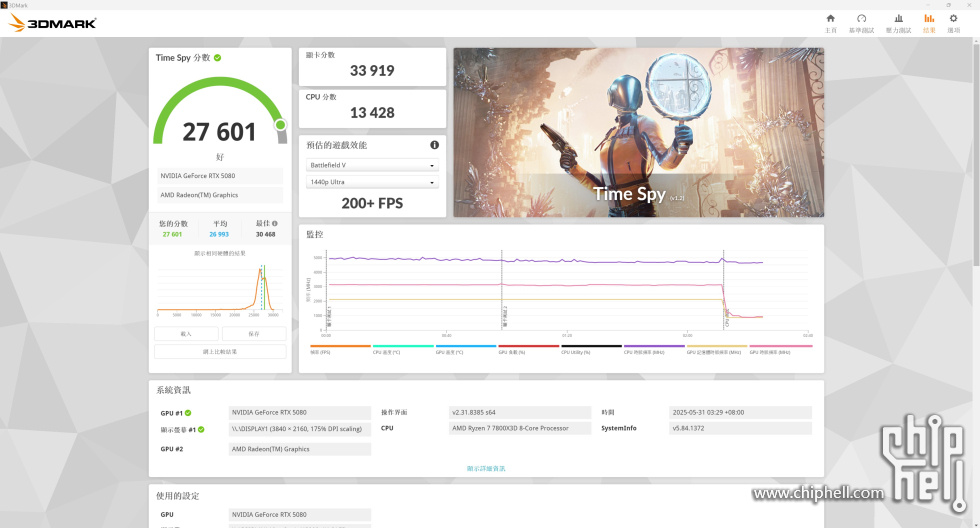Screen dimensions: 980x528
Task: Click the score distribution chart
Action: coord(220,289)
